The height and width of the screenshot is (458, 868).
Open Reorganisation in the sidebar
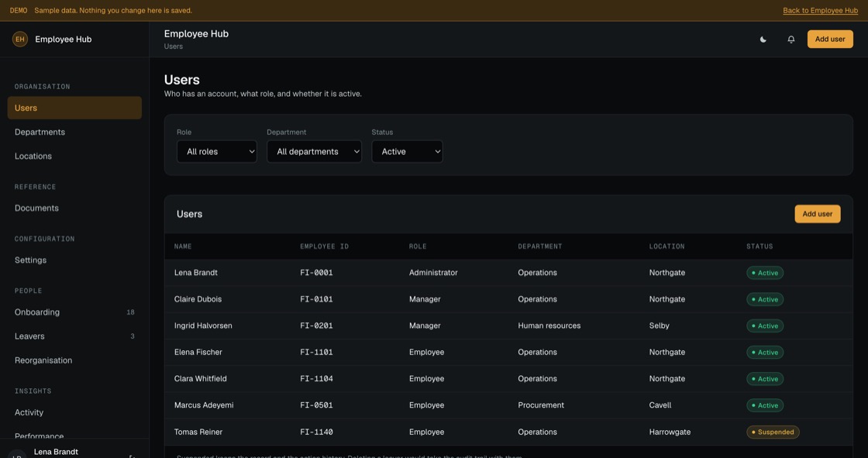pyautogui.click(x=74, y=360)
